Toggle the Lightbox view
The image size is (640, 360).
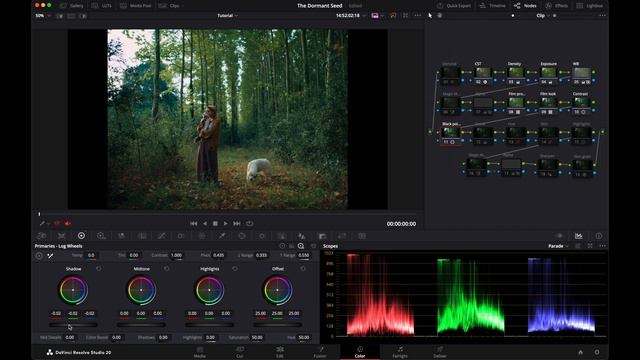[590, 6]
